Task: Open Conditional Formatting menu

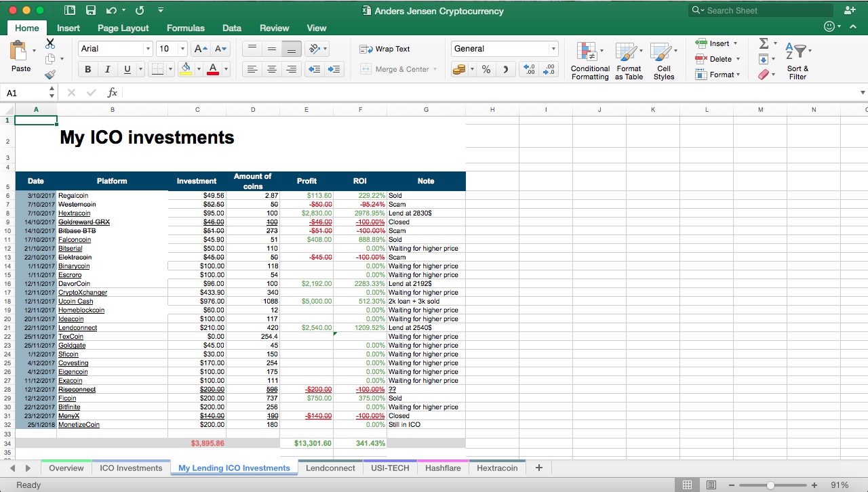Action: (x=590, y=60)
